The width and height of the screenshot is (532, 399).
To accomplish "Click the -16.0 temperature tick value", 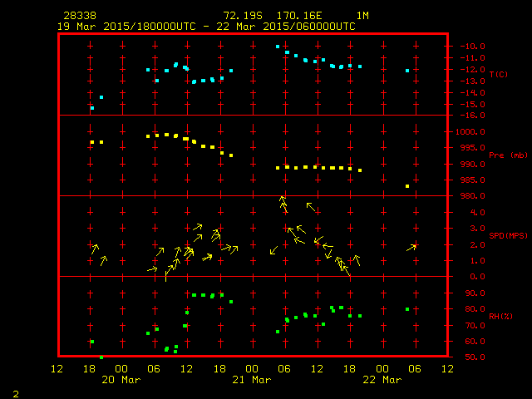I will [465, 116].
